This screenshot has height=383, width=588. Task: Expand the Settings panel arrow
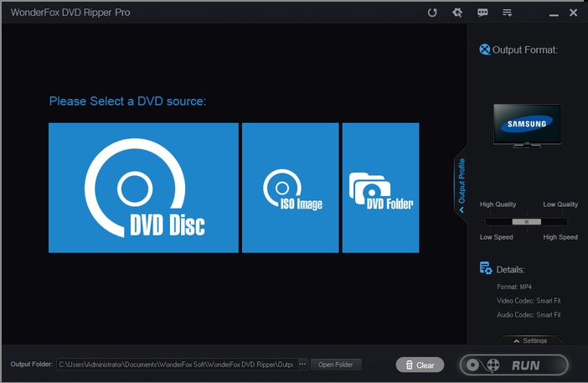(530, 340)
